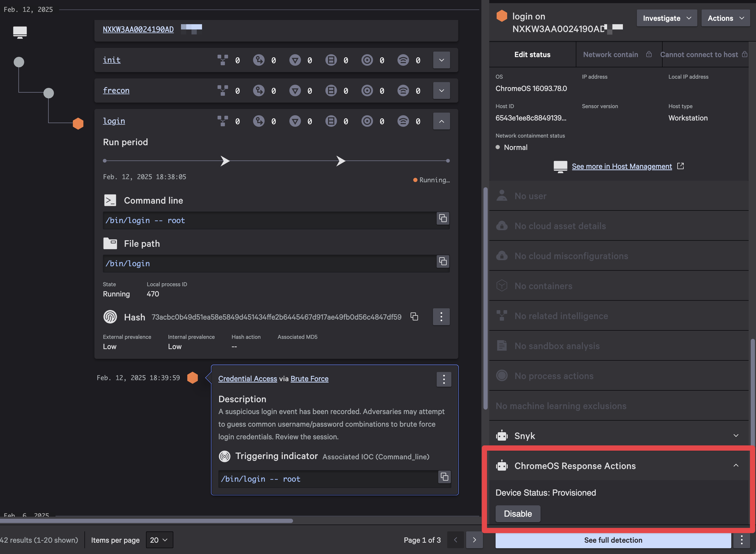Collapse the login process details
756x554 pixels.
pyautogui.click(x=442, y=121)
